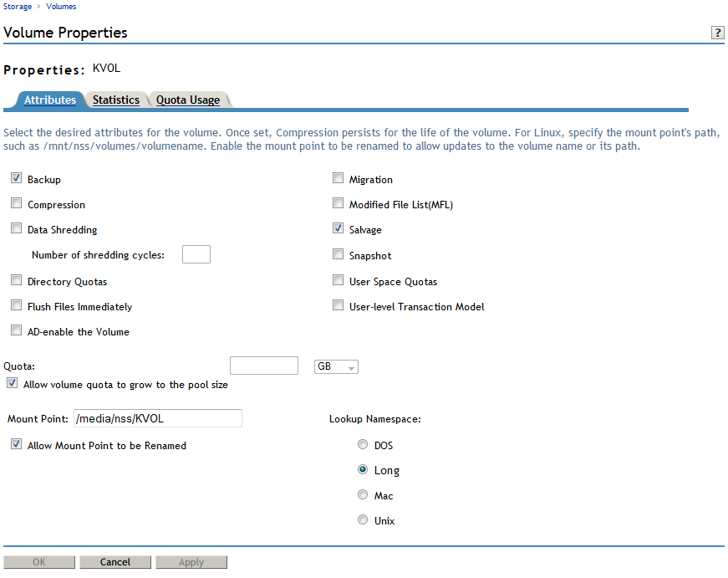Image resolution: width=728 pixels, height=578 pixels.
Task: Select the DOS lookup namespace
Action: [x=363, y=444]
